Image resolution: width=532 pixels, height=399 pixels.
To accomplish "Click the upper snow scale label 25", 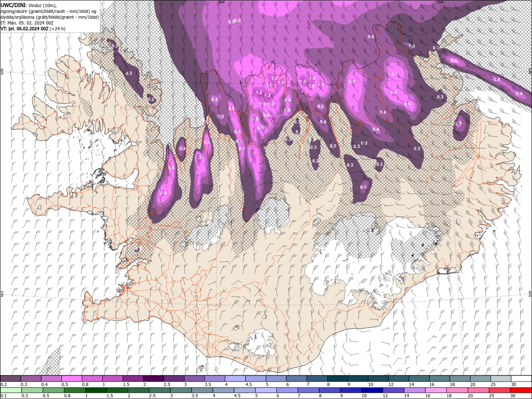I will coord(493,384).
